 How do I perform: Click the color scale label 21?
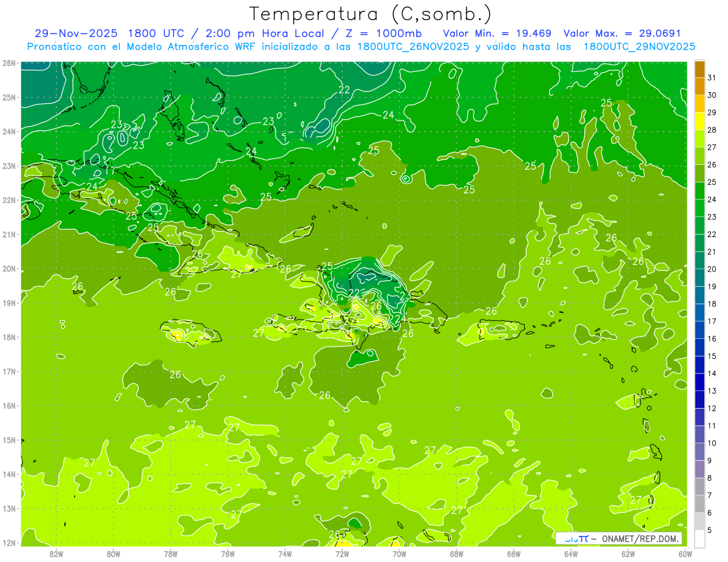click(712, 252)
